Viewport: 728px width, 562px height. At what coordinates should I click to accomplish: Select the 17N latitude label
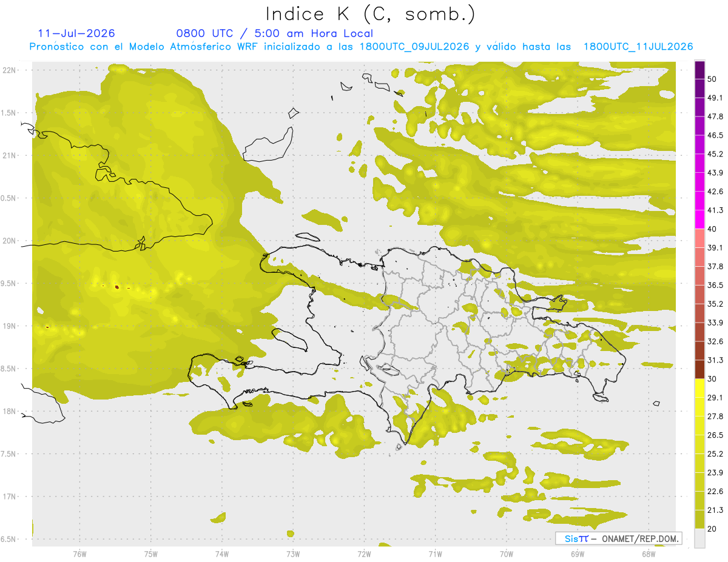coord(9,497)
